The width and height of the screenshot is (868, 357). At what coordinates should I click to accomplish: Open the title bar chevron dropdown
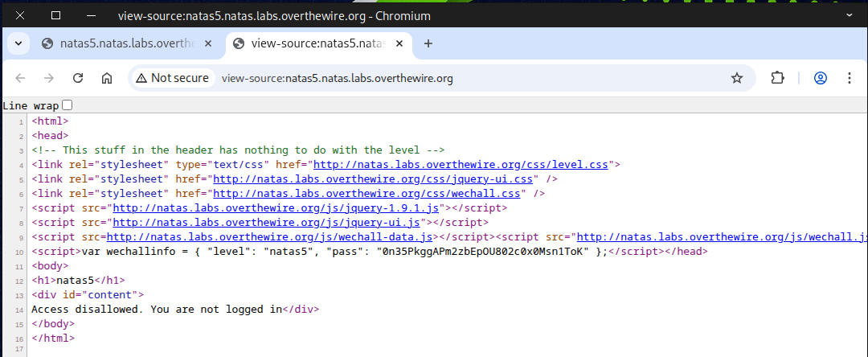[x=849, y=15]
